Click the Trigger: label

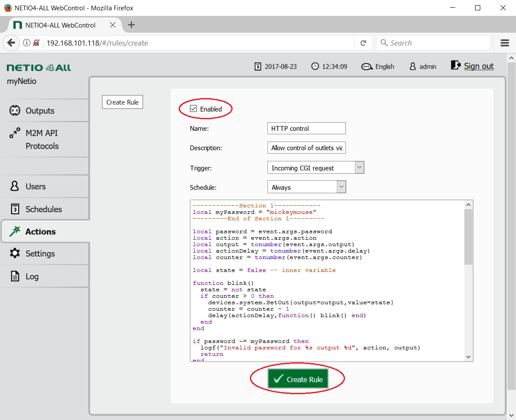pyautogui.click(x=201, y=168)
